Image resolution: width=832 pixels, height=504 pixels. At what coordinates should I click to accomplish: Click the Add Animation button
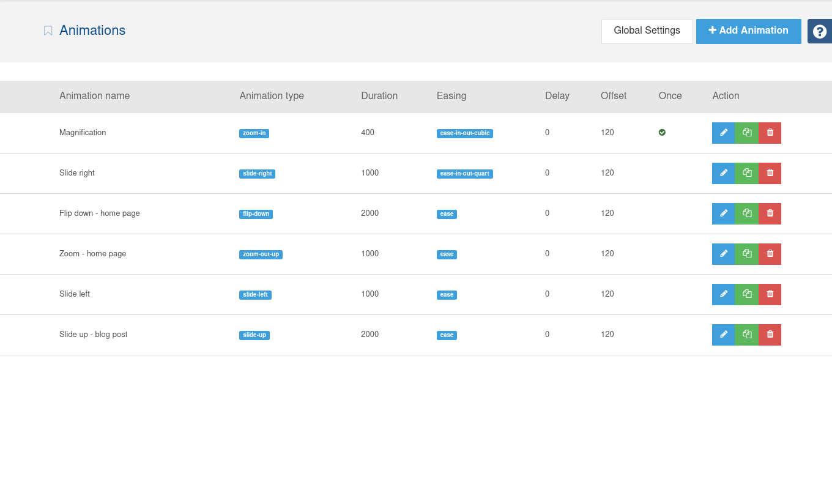[x=748, y=31]
